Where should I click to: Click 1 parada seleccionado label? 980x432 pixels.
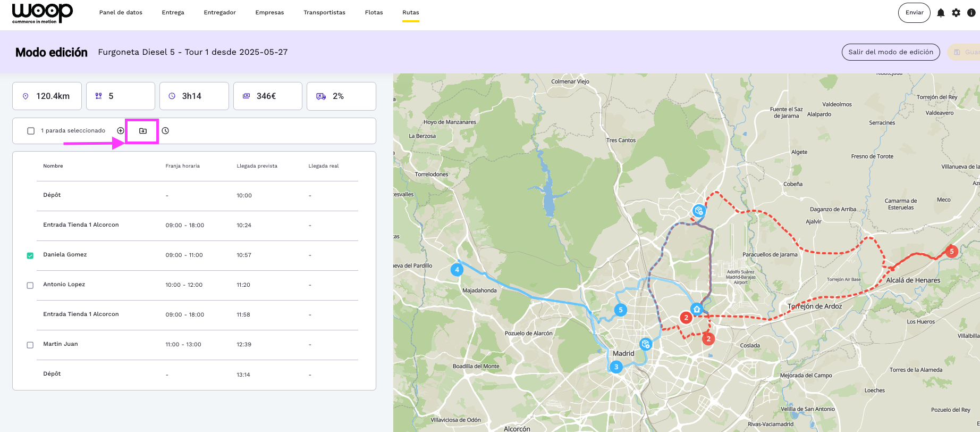73,131
